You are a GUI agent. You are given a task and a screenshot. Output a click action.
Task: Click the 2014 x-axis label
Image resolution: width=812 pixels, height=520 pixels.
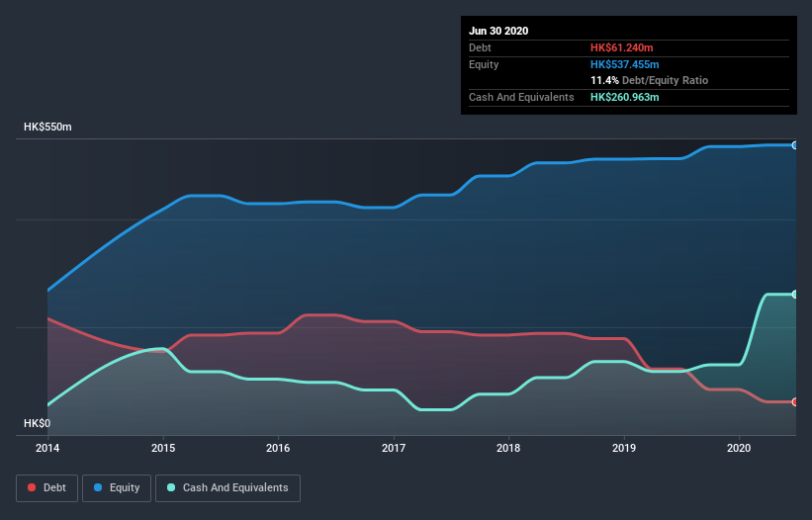[47, 448]
